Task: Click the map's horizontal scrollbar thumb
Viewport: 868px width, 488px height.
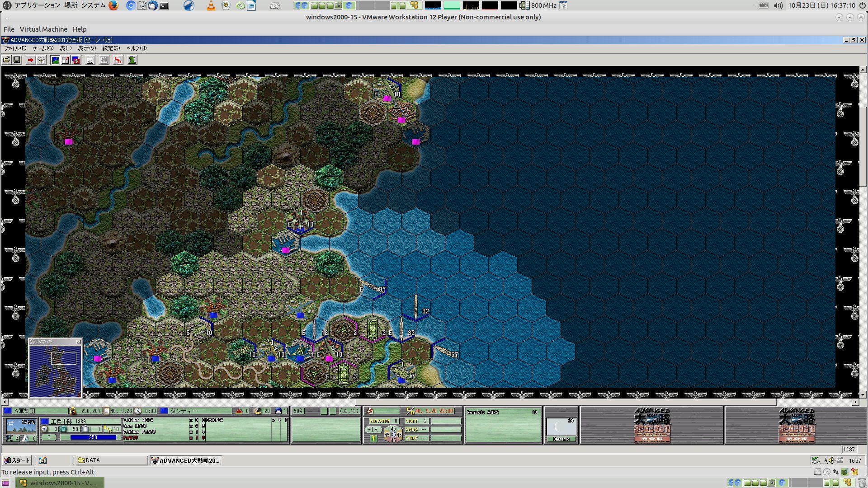Action: pos(565,402)
